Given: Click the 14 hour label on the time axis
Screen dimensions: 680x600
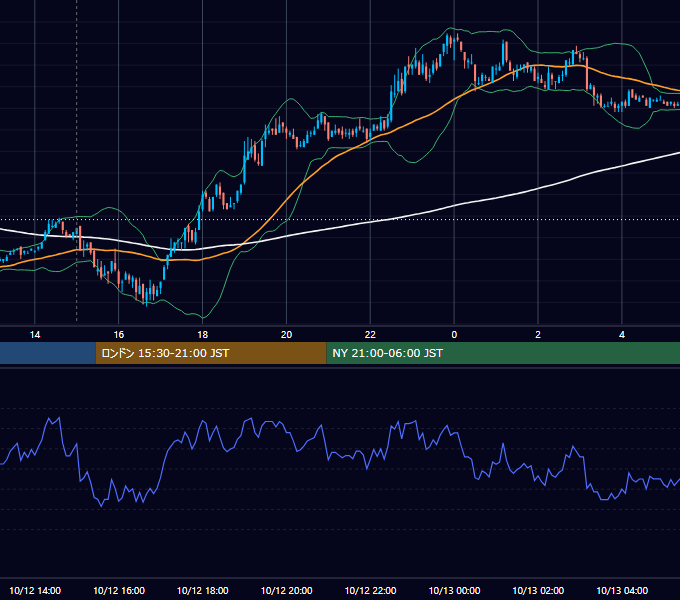Looking at the screenshot, I should tap(35, 335).
